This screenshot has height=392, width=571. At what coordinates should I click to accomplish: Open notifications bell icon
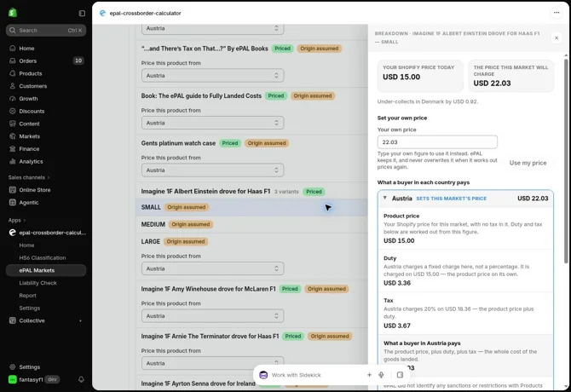[x=81, y=379]
